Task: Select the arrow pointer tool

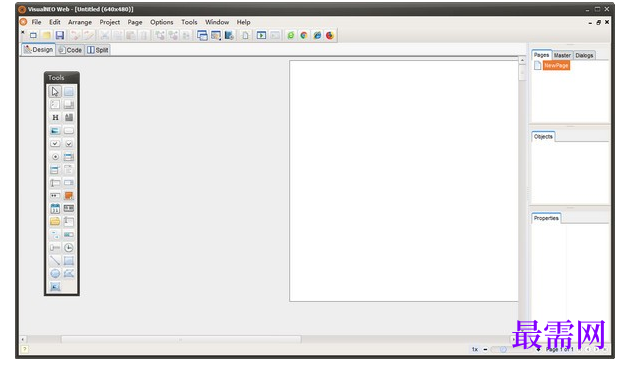Action: [55, 92]
